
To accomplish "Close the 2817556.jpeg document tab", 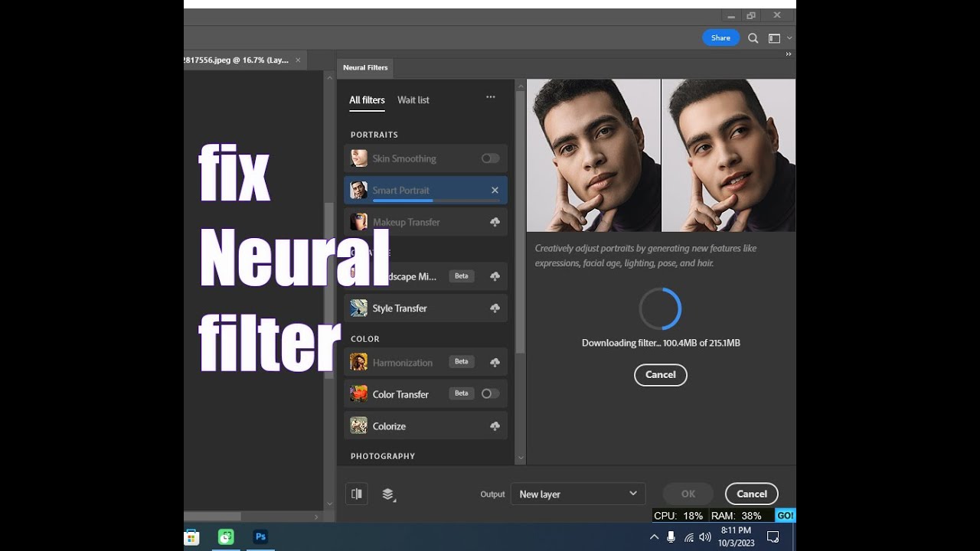I will (299, 60).
